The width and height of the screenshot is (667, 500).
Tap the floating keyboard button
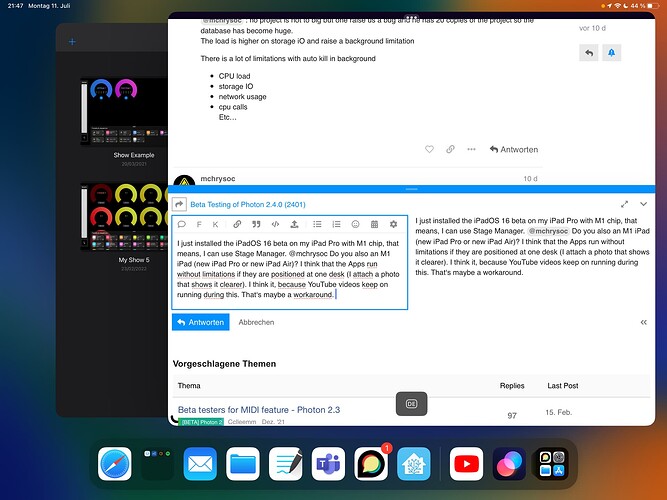(411, 403)
